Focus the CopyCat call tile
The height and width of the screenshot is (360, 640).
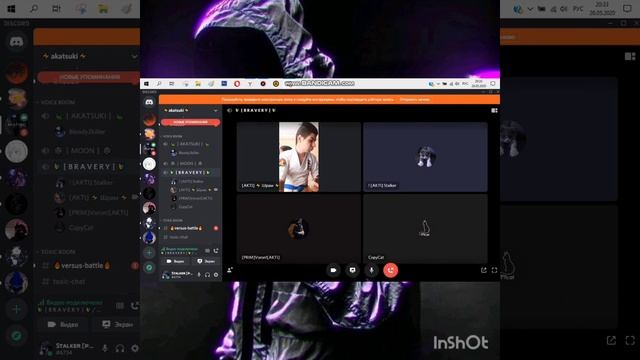[x=425, y=229]
